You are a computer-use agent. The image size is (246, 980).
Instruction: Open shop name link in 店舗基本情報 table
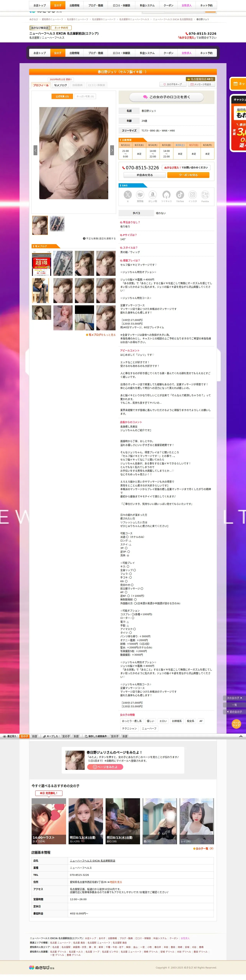coord(93,861)
